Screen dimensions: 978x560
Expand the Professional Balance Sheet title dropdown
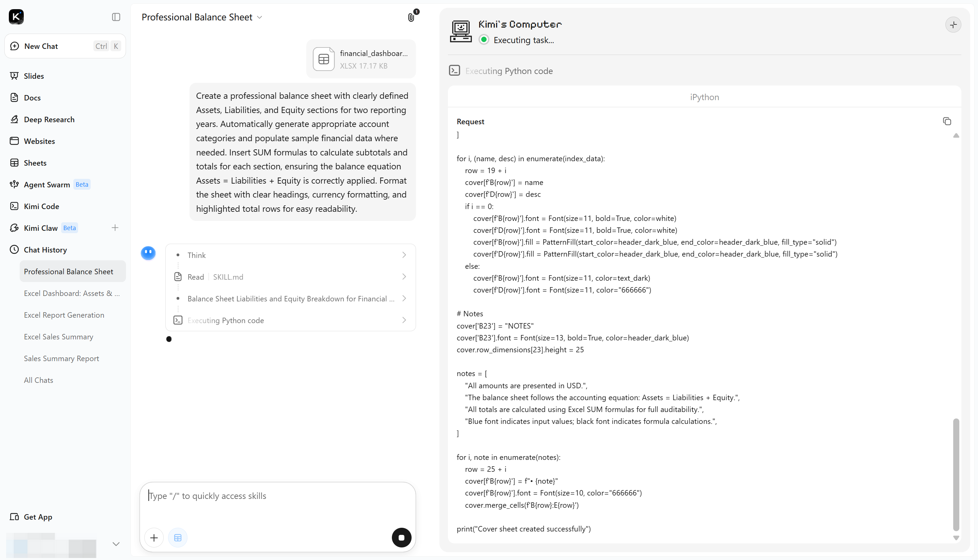click(x=259, y=17)
